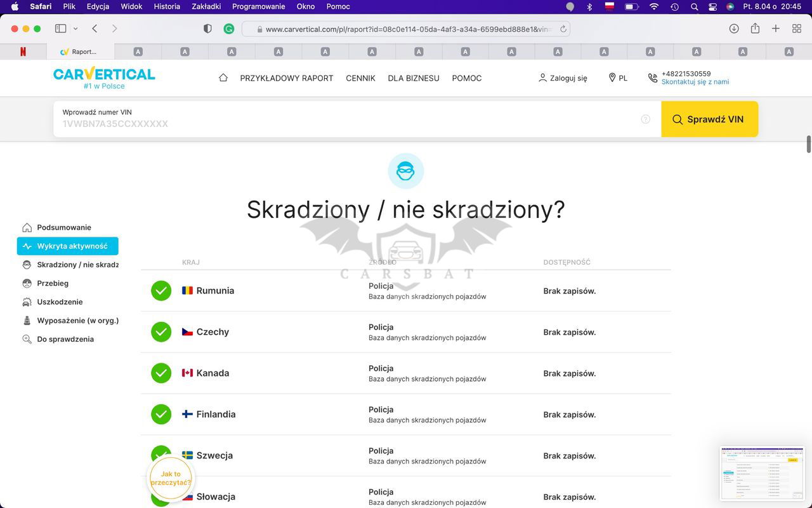
Task: Click the help question mark in VIN field
Action: point(645,119)
